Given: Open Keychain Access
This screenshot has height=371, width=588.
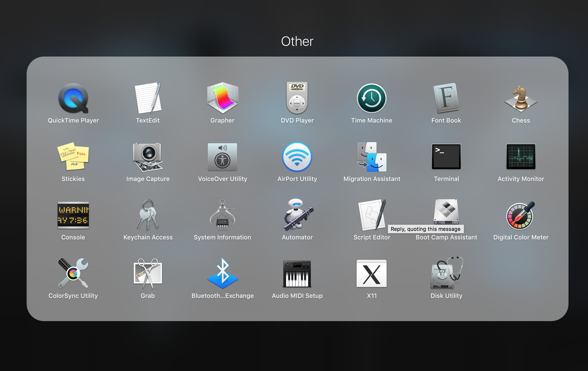Looking at the screenshot, I should pos(148,215).
